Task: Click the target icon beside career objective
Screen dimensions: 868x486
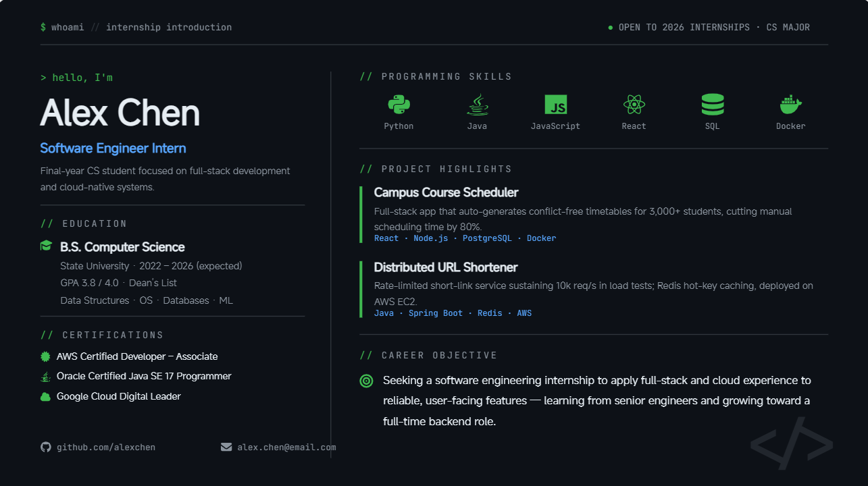Action: tap(366, 381)
